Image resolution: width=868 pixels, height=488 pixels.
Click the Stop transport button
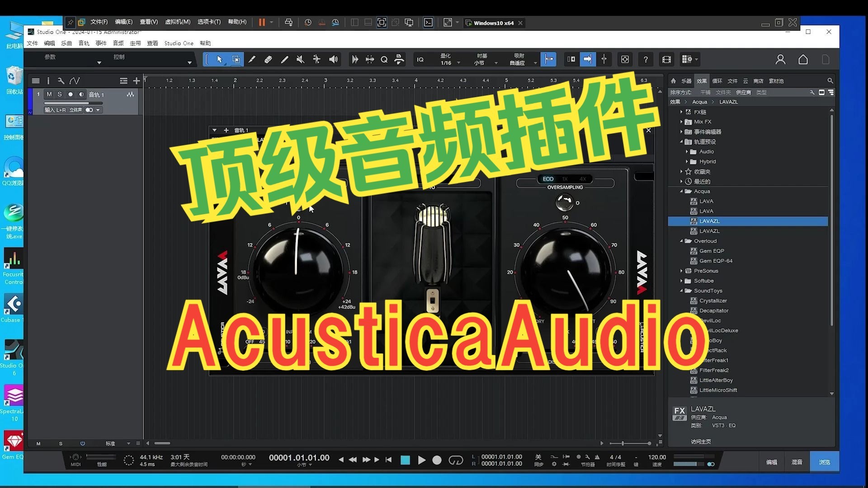pos(405,460)
